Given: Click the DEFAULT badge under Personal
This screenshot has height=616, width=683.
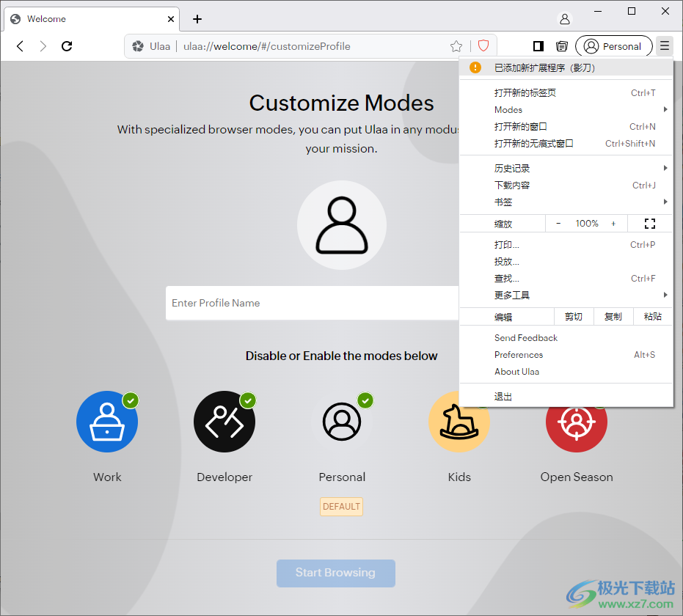Looking at the screenshot, I should (x=342, y=507).
